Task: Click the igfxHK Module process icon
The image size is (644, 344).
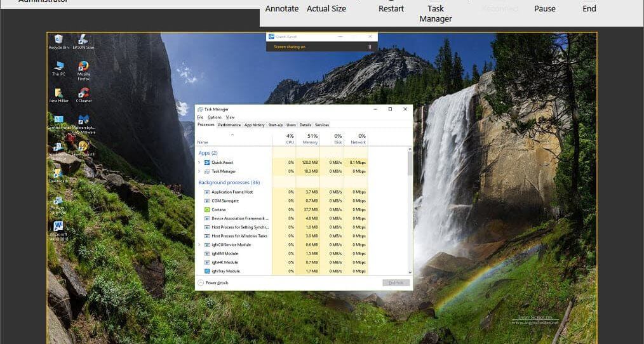Action: 207,262
